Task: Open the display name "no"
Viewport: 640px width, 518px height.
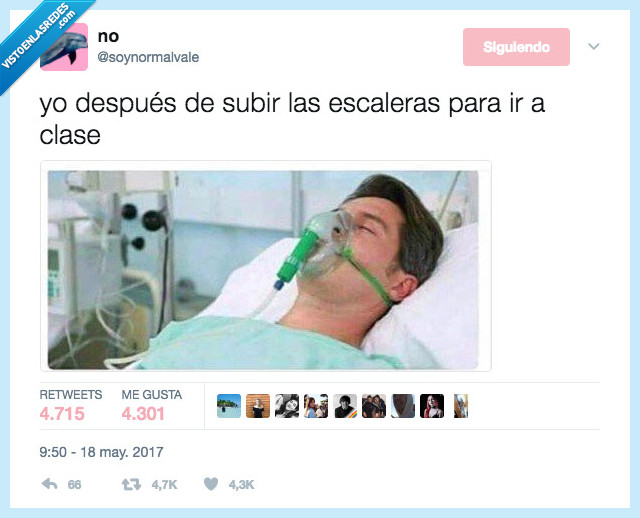Action: [x=108, y=36]
